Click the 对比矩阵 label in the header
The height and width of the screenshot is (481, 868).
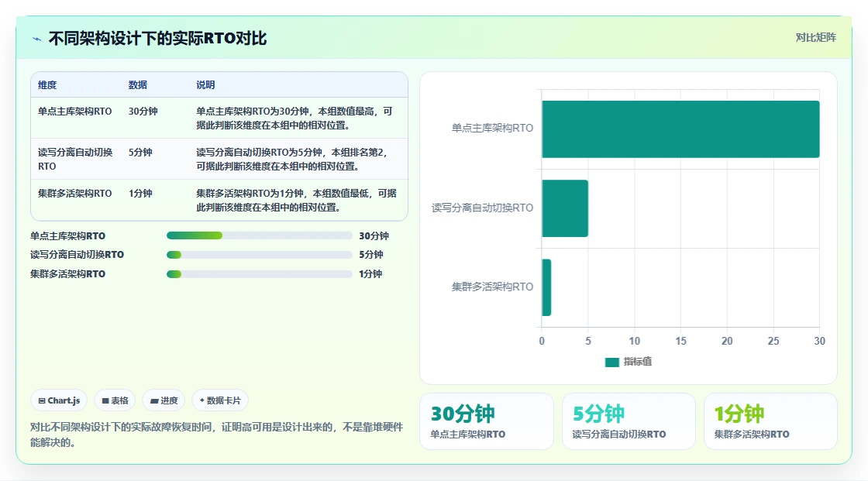tap(815, 38)
